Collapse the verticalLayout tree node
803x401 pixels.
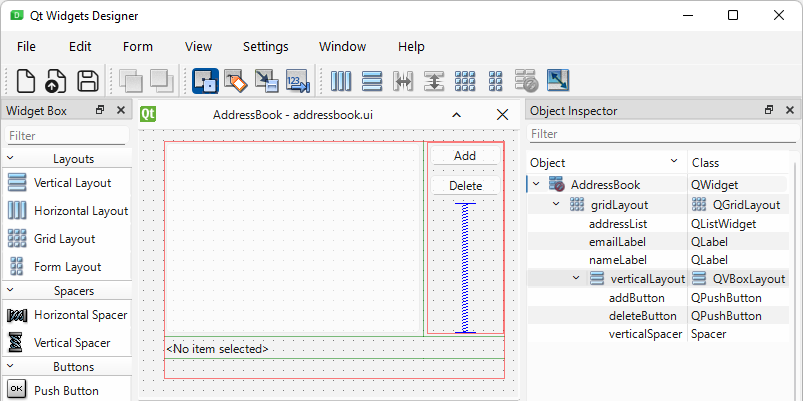point(576,279)
